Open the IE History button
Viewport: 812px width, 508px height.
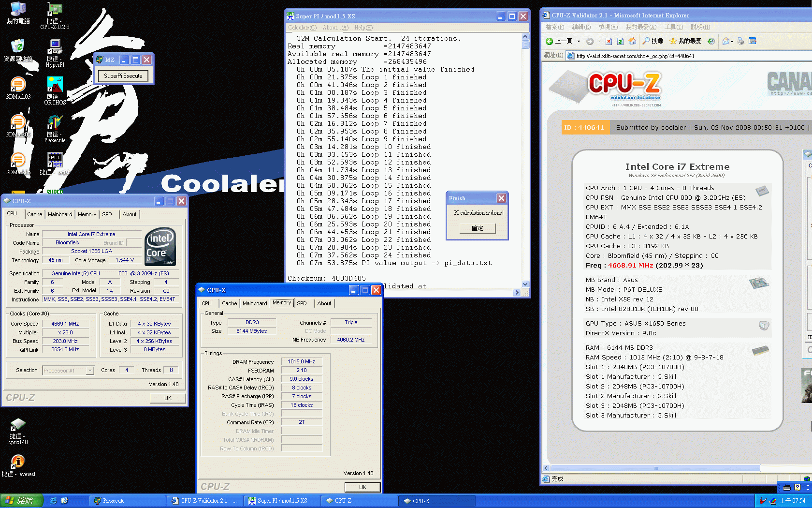click(x=711, y=41)
